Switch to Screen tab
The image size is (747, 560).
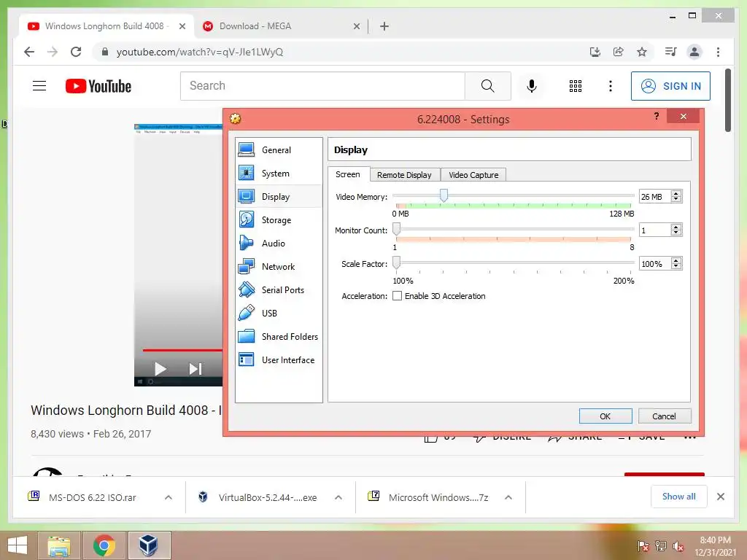tap(348, 174)
